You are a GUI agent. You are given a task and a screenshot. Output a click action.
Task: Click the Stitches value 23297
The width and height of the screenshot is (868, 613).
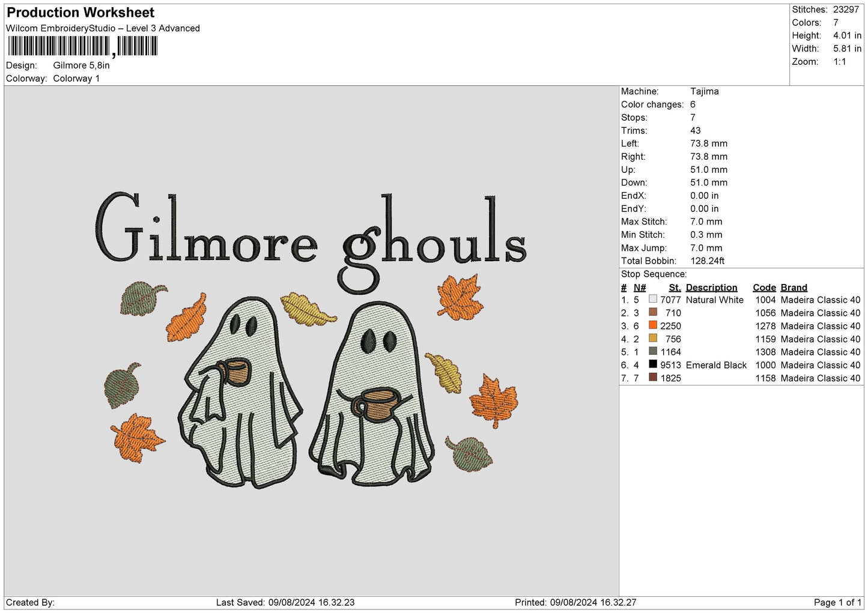846,10
